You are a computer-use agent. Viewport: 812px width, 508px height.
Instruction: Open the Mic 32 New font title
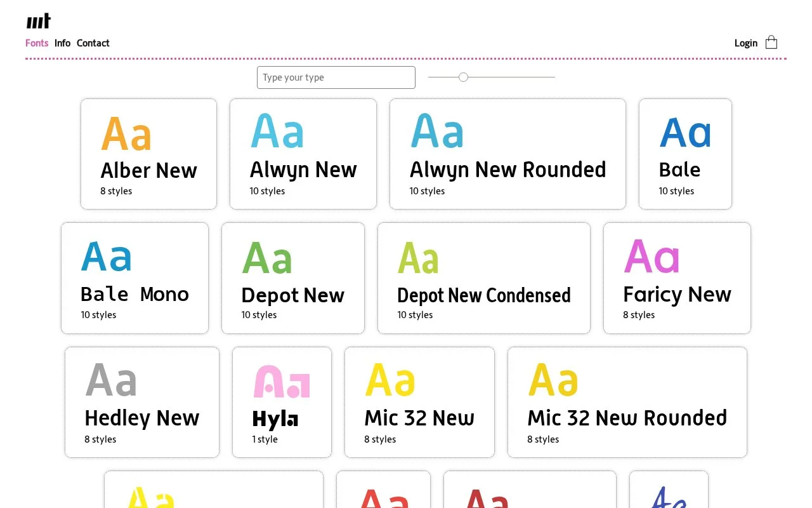tap(419, 418)
